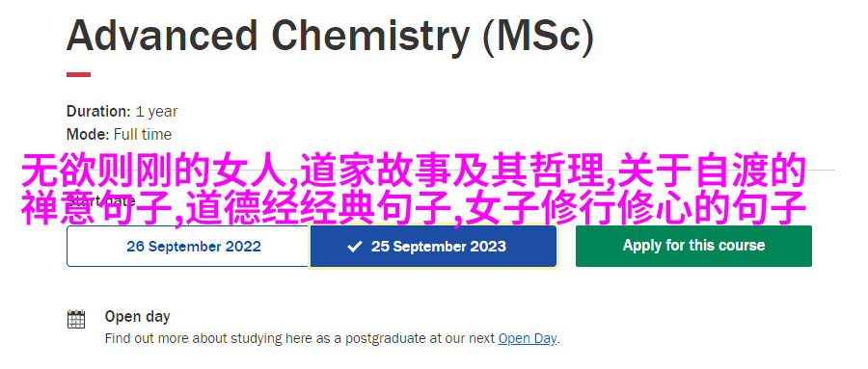Click Apply for this course button
This screenshot has width=868, height=369.
tap(693, 246)
